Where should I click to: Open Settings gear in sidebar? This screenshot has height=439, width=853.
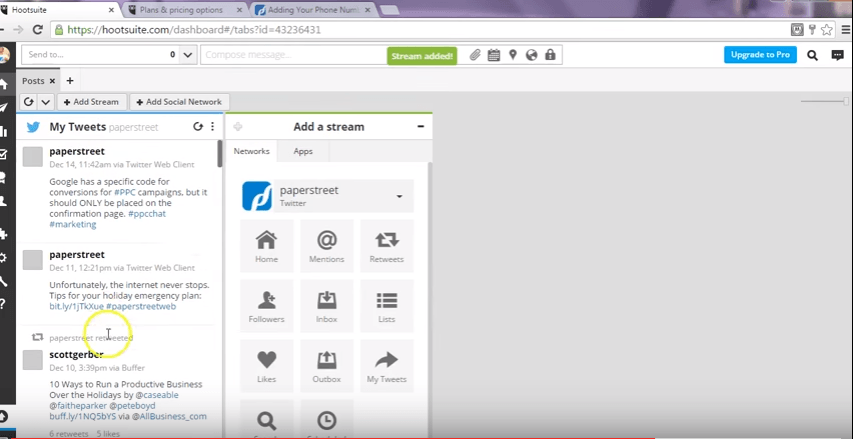pyautogui.click(x=4, y=257)
